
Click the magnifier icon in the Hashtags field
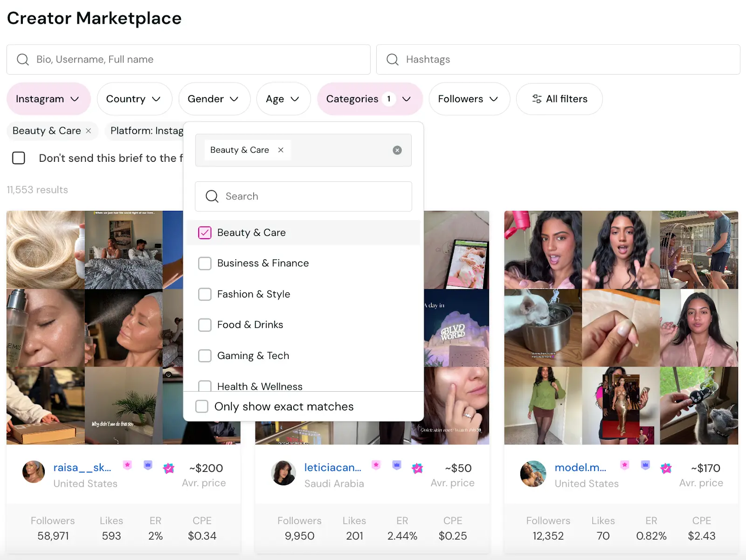pos(392,59)
